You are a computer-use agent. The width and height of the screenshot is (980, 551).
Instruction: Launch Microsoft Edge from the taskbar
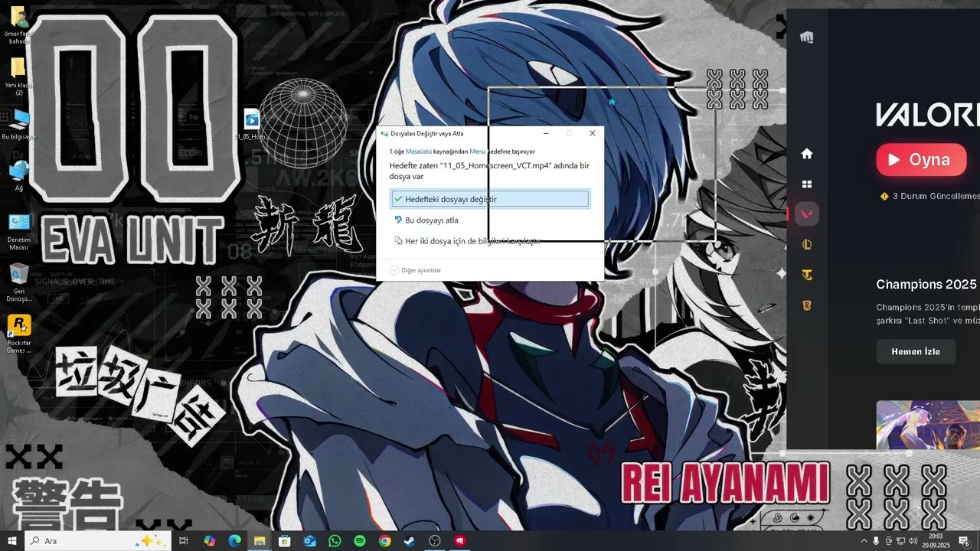coord(234,541)
